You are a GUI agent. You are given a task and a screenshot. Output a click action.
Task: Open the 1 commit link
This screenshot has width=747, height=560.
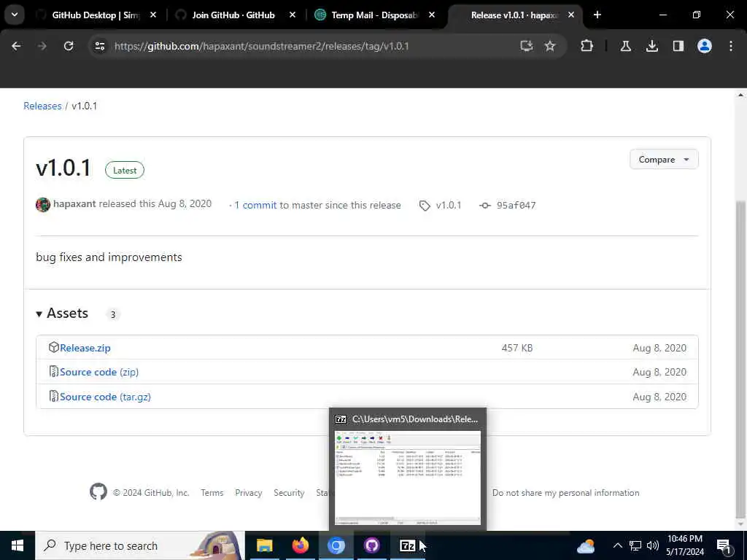pyautogui.click(x=255, y=205)
